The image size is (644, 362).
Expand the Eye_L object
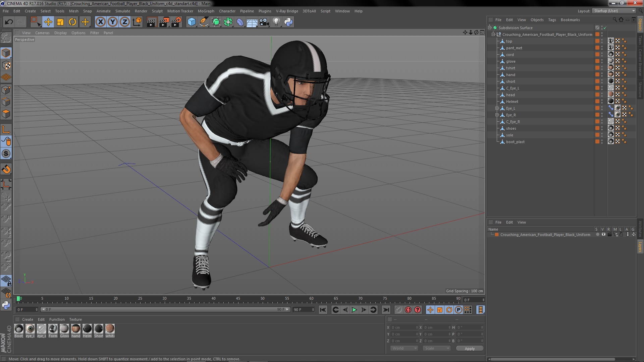497,108
